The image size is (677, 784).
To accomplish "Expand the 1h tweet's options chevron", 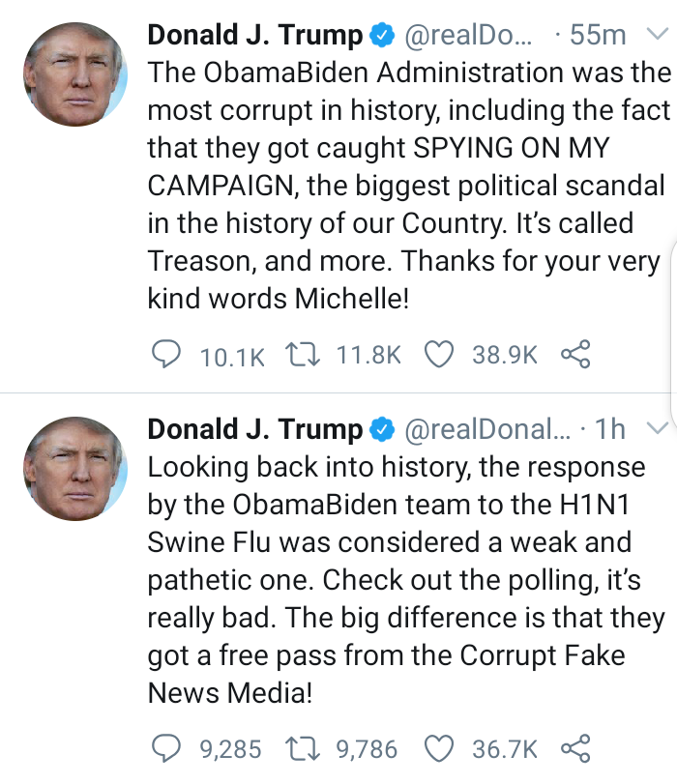I will 658,429.
